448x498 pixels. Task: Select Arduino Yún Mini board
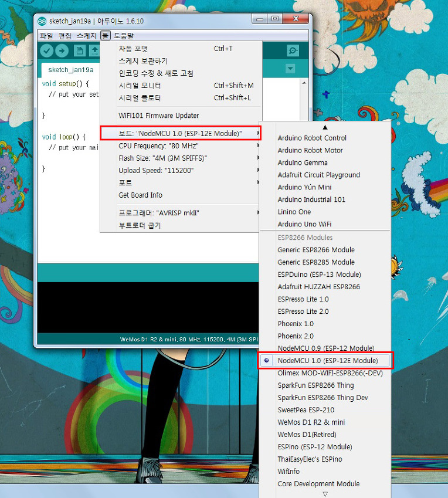325,187
